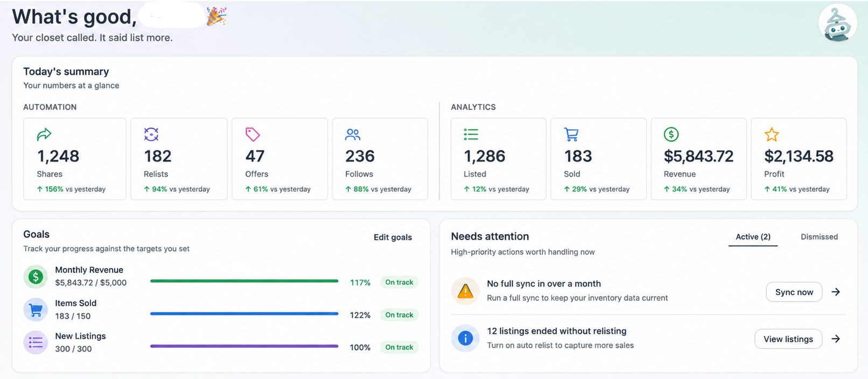Image resolution: width=868 pixels, height=379 pixels.
Task: Click the blue info circle icon
Action: point(465,338)
